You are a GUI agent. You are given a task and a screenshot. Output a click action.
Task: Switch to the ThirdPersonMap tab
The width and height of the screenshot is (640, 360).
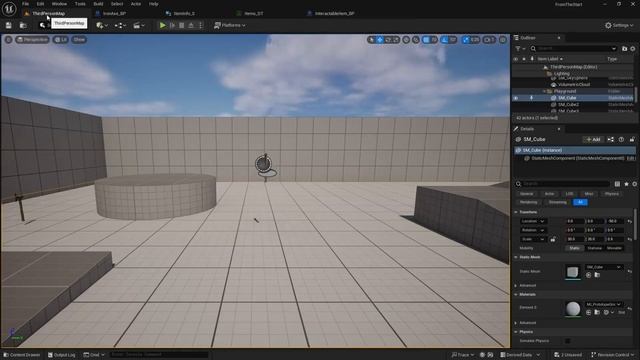[x=49, y=13]
